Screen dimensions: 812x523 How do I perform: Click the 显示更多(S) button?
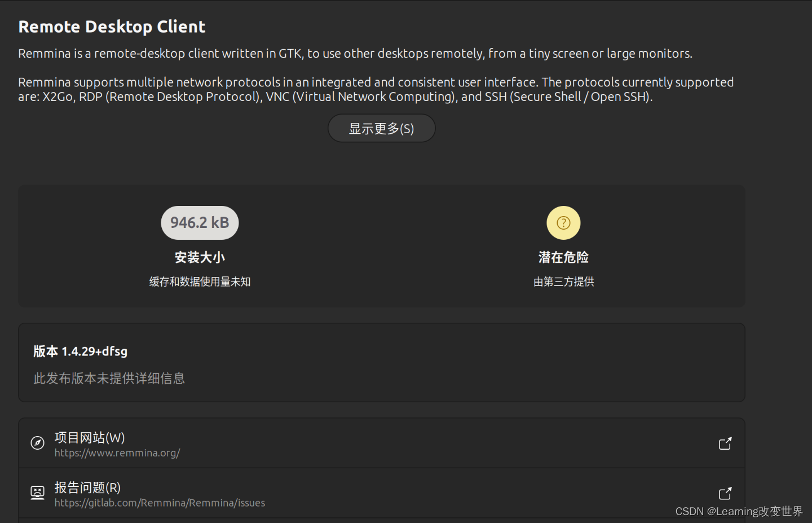pyautogui.click(x=381, y=128)
